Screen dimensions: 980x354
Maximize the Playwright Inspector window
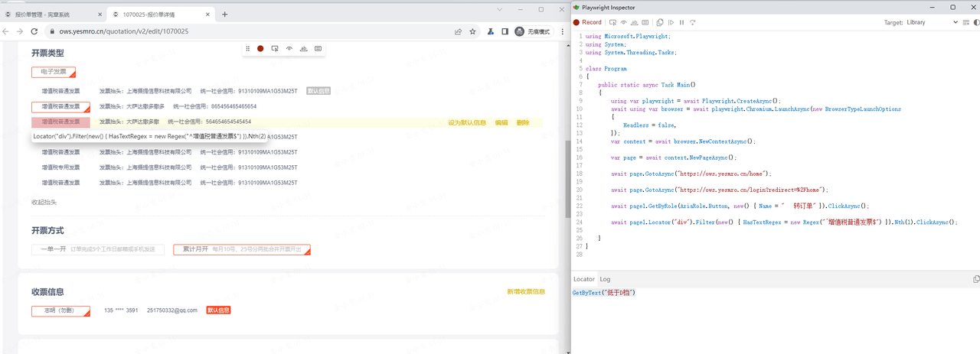(x=952, y=7)
